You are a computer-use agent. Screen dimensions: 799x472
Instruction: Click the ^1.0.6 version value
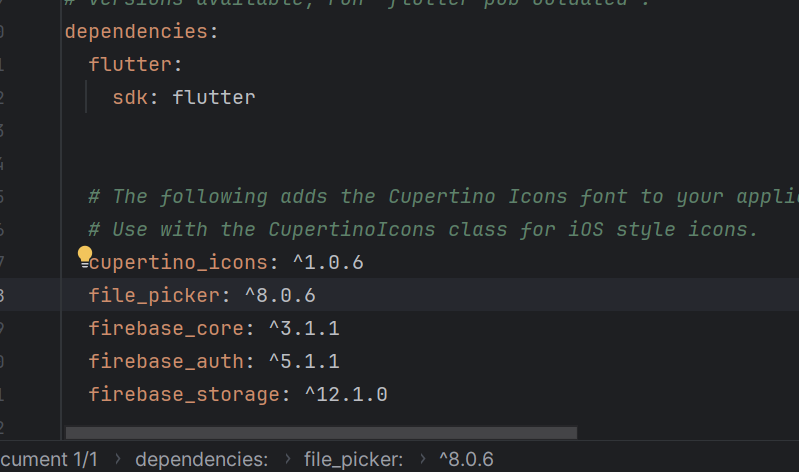coord(328,263)
